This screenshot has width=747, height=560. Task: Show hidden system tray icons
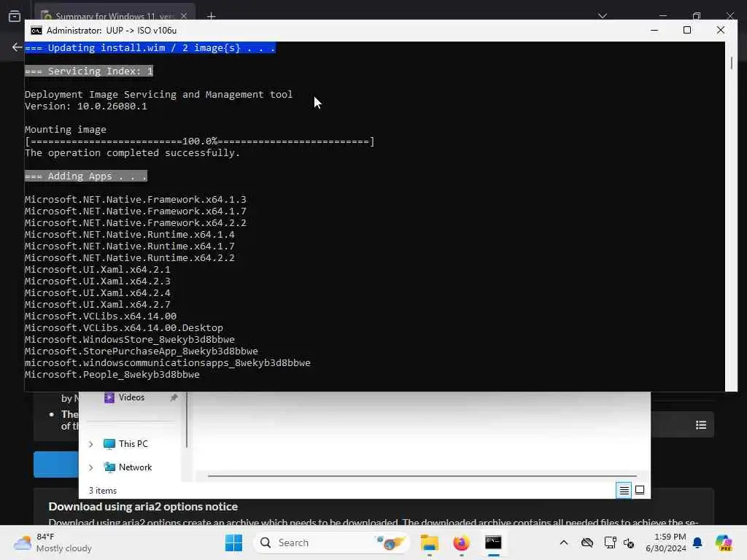[x=564, y=542]
